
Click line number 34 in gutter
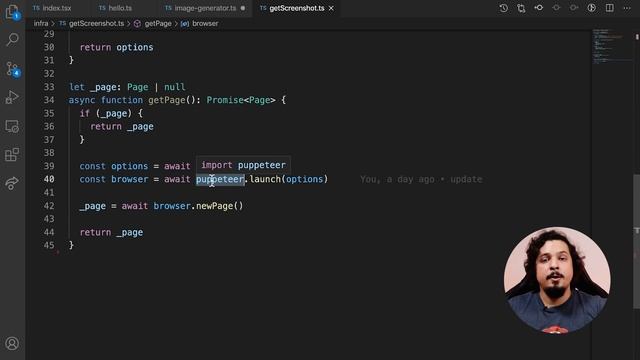(49, 100)
